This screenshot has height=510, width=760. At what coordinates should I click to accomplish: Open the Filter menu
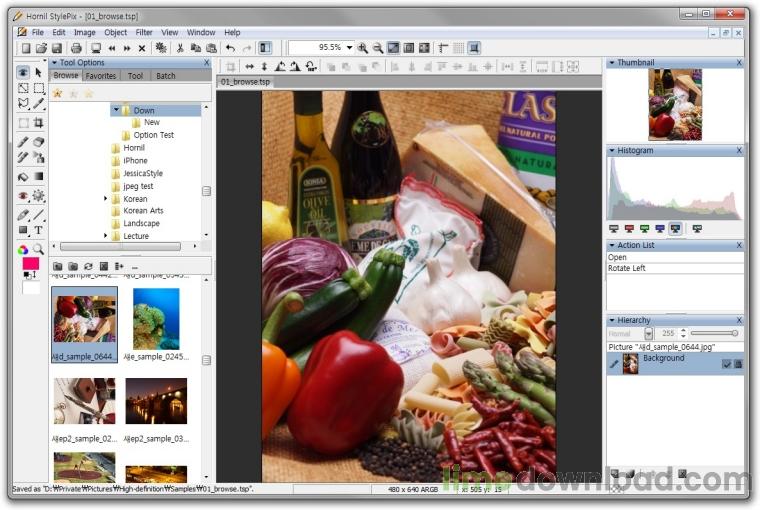coord(144,32)
